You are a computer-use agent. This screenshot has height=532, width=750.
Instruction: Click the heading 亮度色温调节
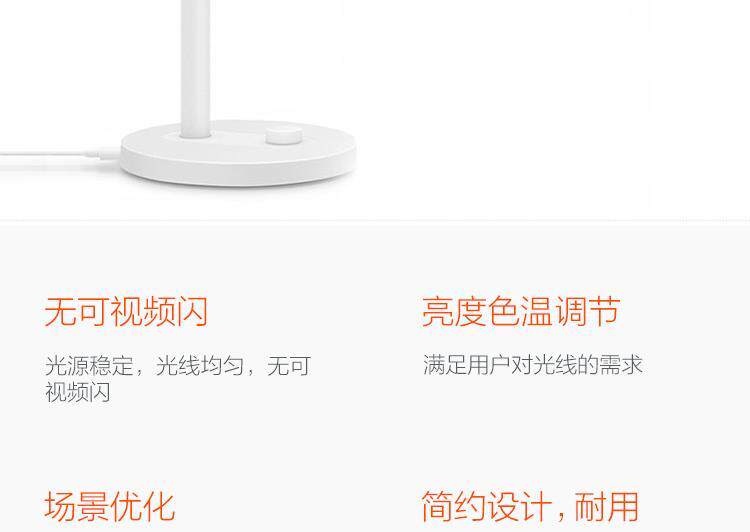521,311
